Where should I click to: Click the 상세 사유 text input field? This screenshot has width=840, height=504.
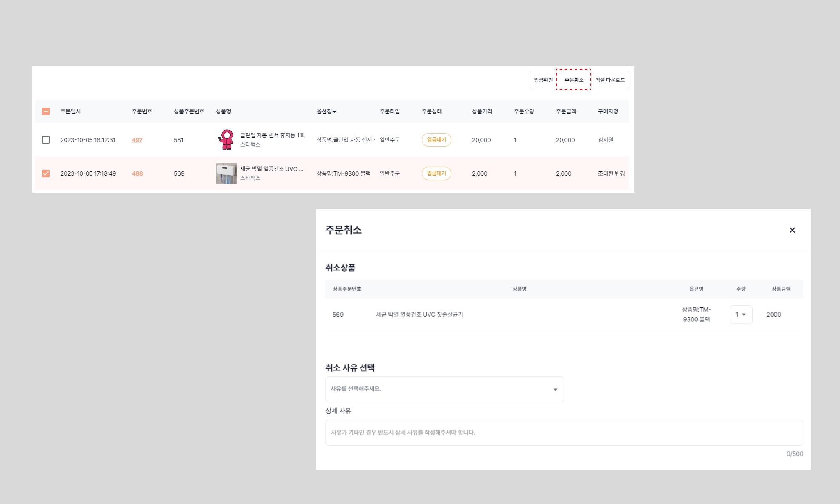[x=564, y=433]
